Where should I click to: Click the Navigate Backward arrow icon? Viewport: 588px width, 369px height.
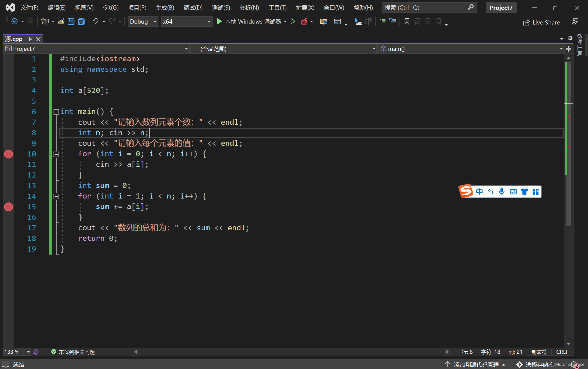pos(14,22)
